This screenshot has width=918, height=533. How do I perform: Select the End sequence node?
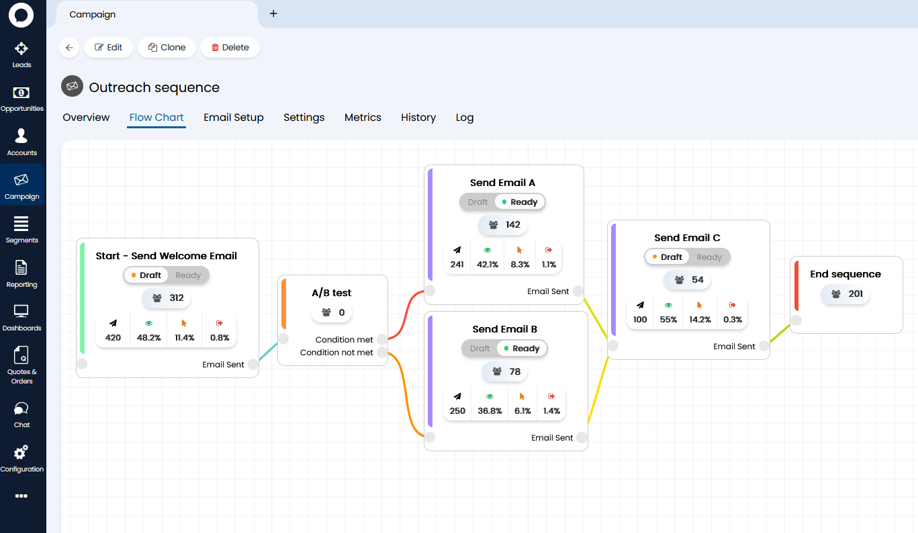point(845,274)
